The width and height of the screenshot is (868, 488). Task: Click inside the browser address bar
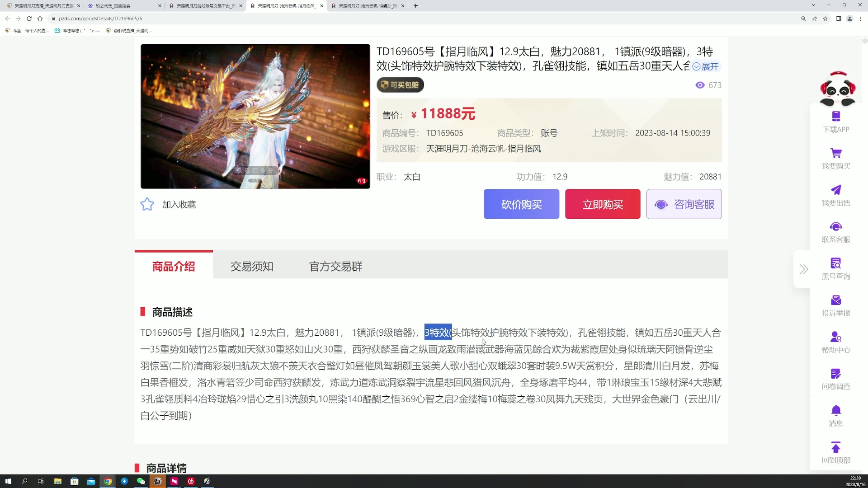pos(181,19)
